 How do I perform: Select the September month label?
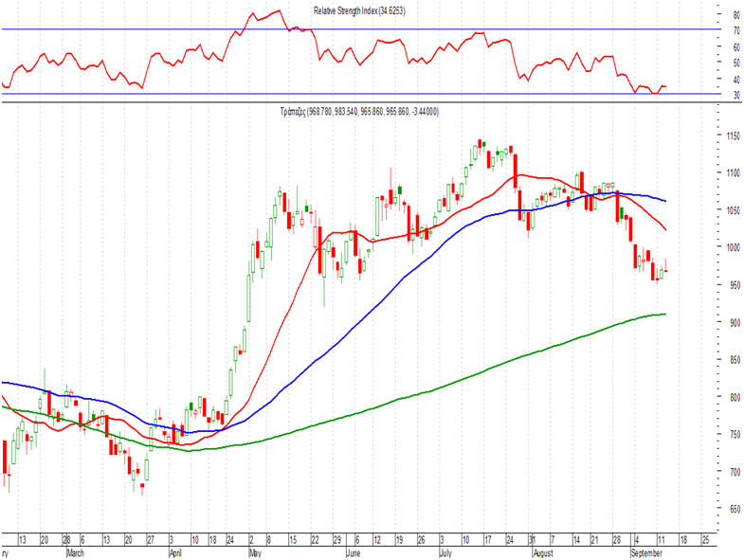click(646, 552)
